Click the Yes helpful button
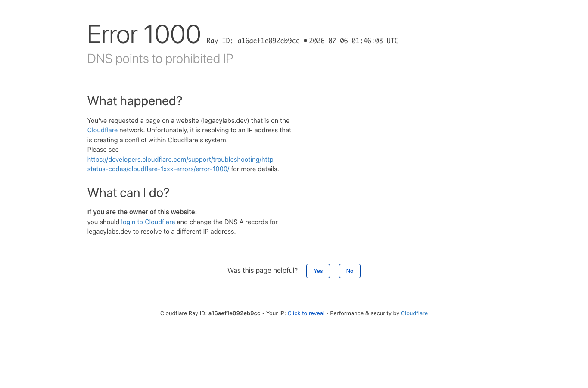Screen dimensions: 588x388 (318, 271)
